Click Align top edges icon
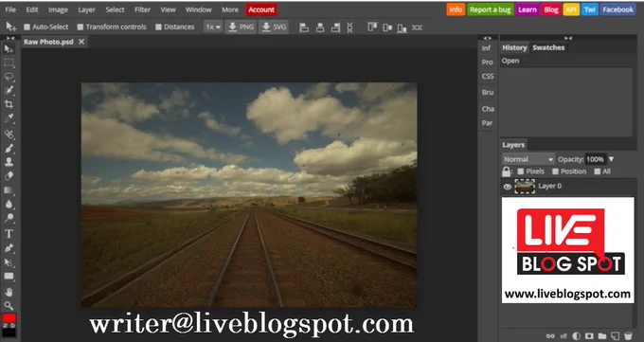 point(372,27)
